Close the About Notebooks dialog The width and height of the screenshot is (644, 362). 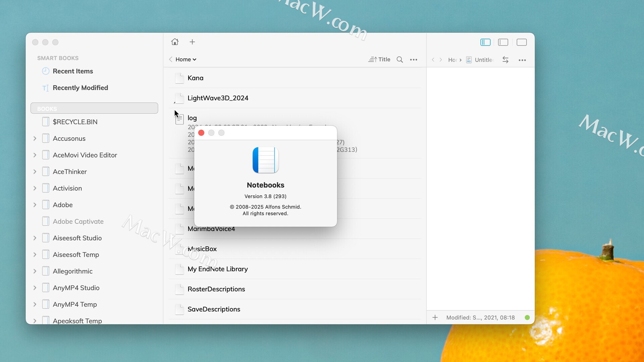point(201,133)
